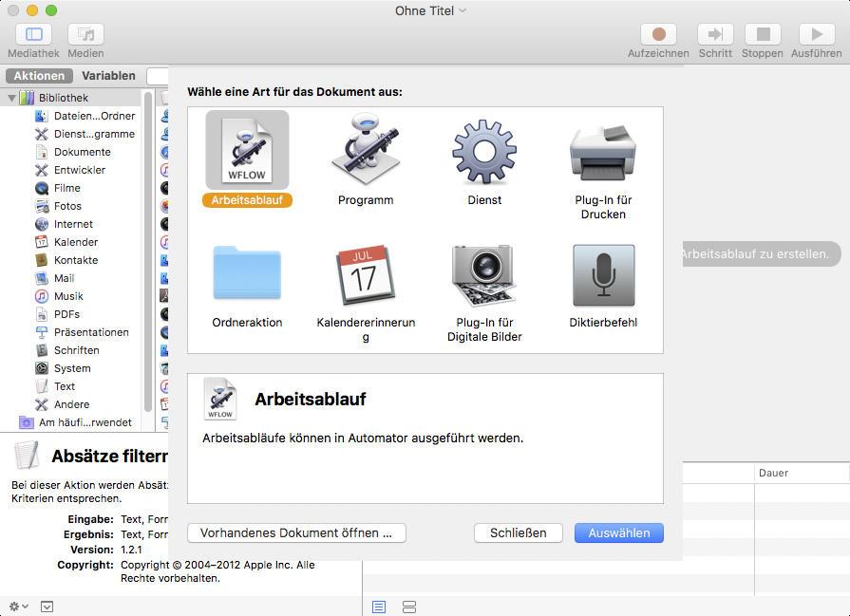The width and height of the screenshot is (850, 616).
Task: Show the log list view
Action: [x=379, y=607]
